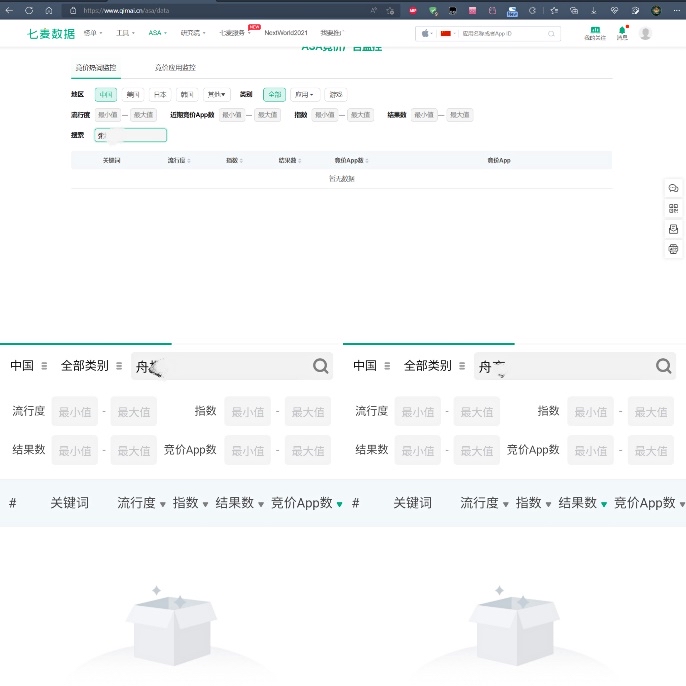Switch to the 竞价热词监控 tab
Screen dimensions: 686x686
tap(96, 67)
